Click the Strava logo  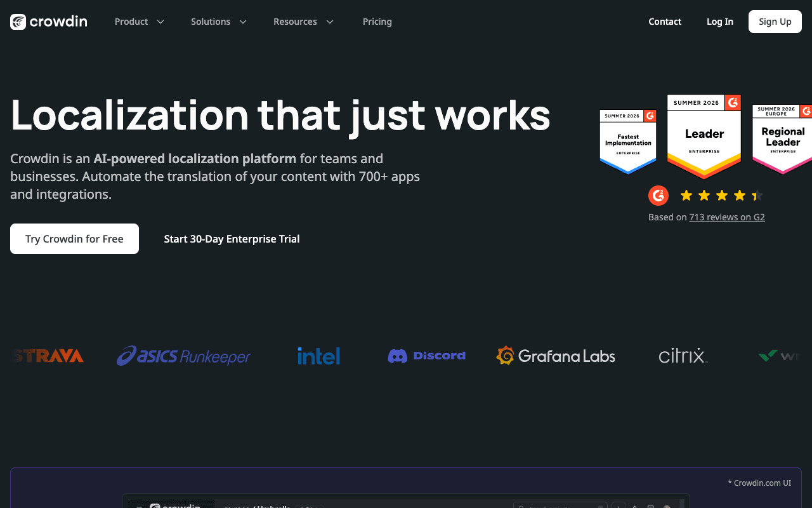pos(48,356)
